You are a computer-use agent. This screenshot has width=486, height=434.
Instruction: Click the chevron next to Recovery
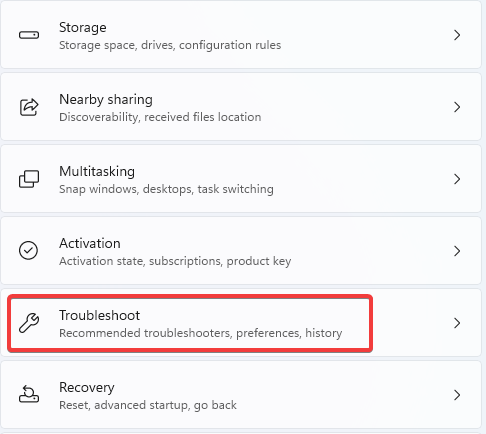coord(457,395)
